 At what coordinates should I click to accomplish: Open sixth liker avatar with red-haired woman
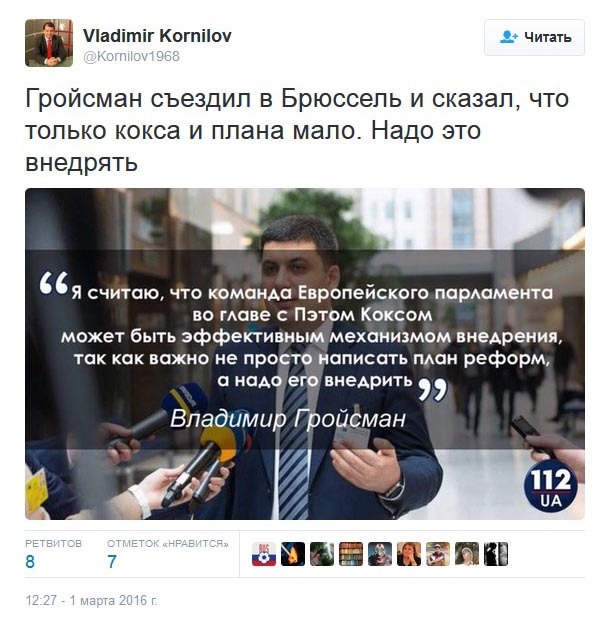[409, 554]
